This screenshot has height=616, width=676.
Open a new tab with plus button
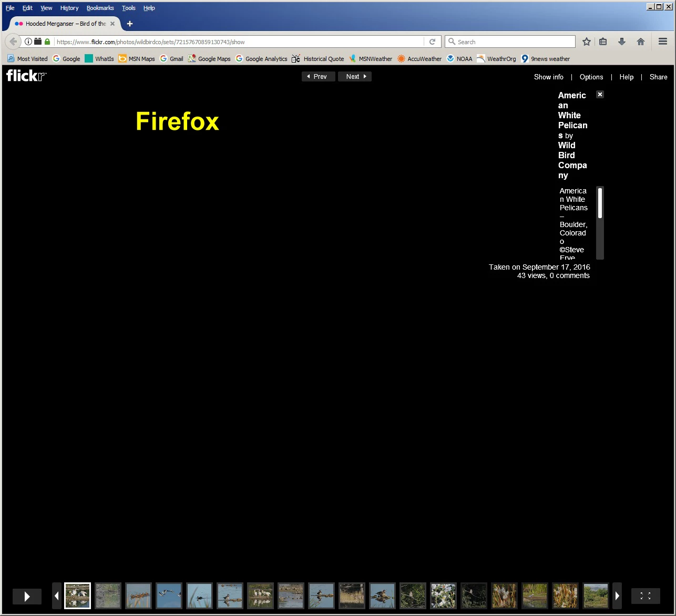[130, 24]
